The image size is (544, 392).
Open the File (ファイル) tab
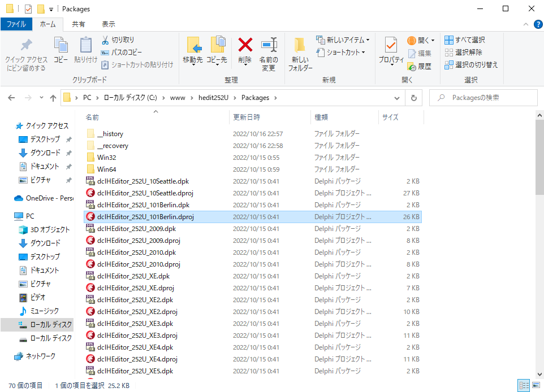tap(16, 24)
